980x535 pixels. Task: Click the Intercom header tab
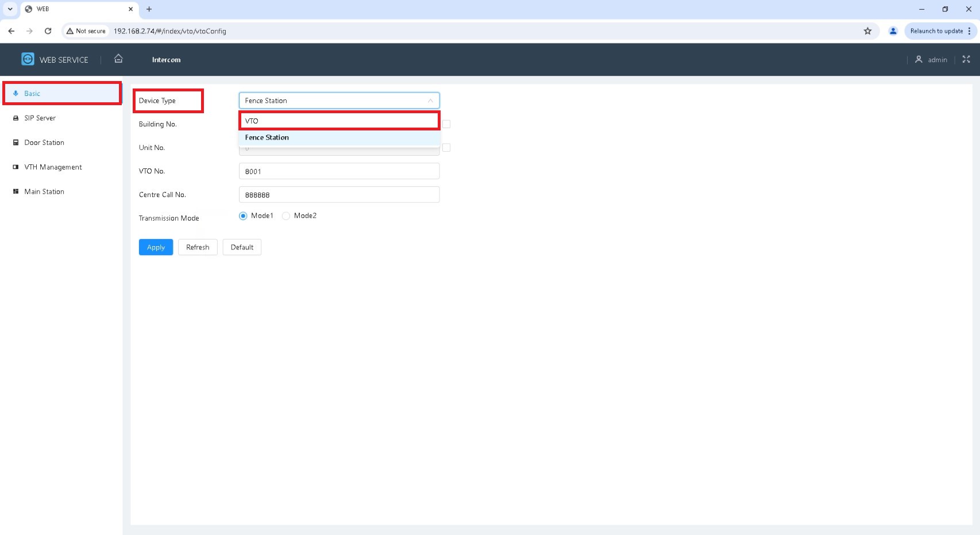[x=166, y=60]
